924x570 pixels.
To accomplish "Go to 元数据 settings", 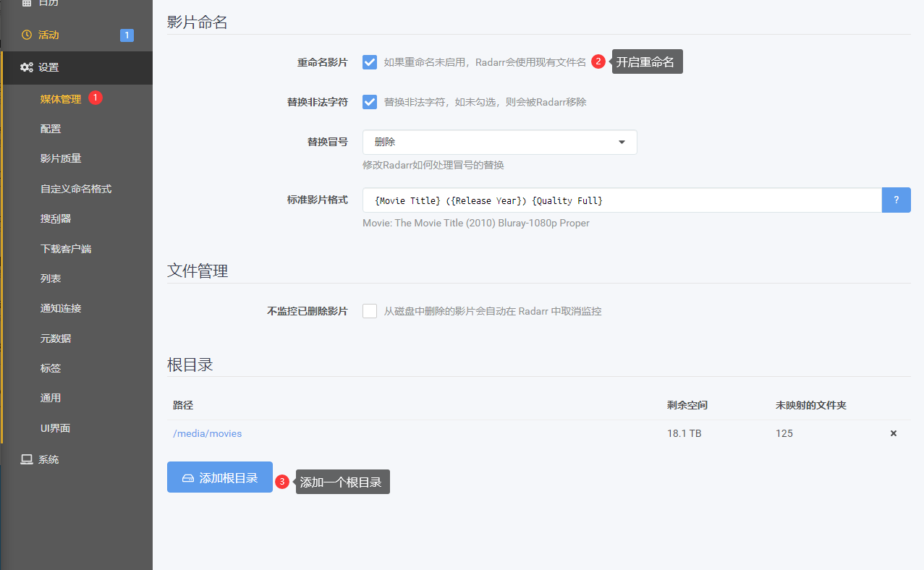I will 56,339.
